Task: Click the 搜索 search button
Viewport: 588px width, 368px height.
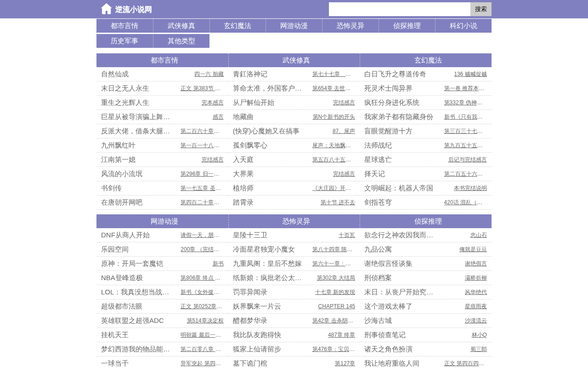Action: pyautogui.click(x=481, y=9)
